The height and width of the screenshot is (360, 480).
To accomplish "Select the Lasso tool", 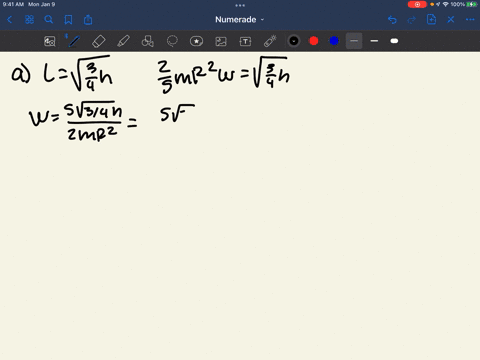I will coord(172,41).
